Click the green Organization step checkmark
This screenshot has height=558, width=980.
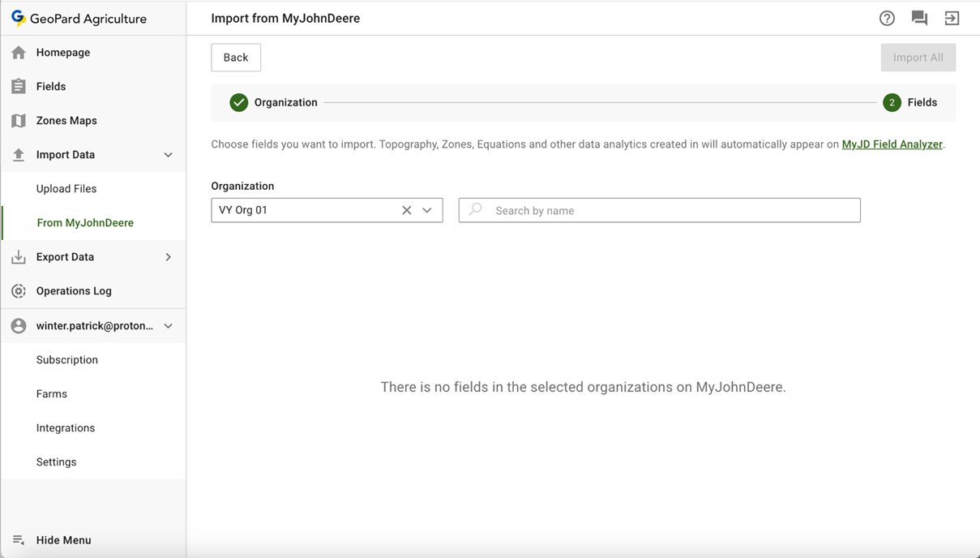click(238, 102)
